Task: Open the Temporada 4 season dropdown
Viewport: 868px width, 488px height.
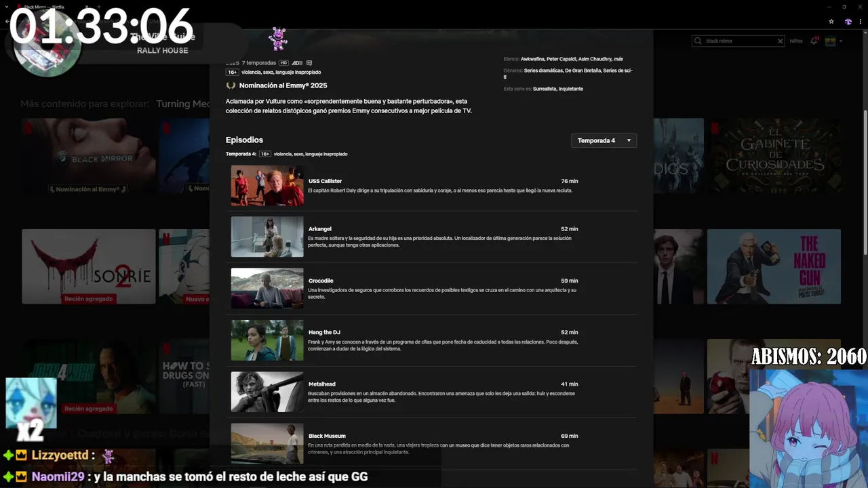Action: tap(604, 140)
